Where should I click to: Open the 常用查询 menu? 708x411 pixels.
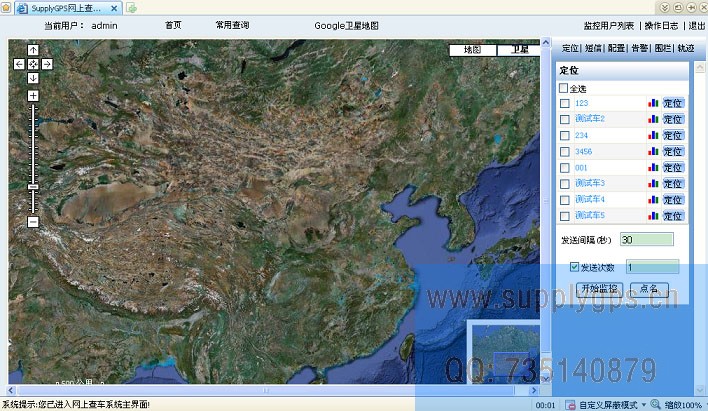point(232,25)
